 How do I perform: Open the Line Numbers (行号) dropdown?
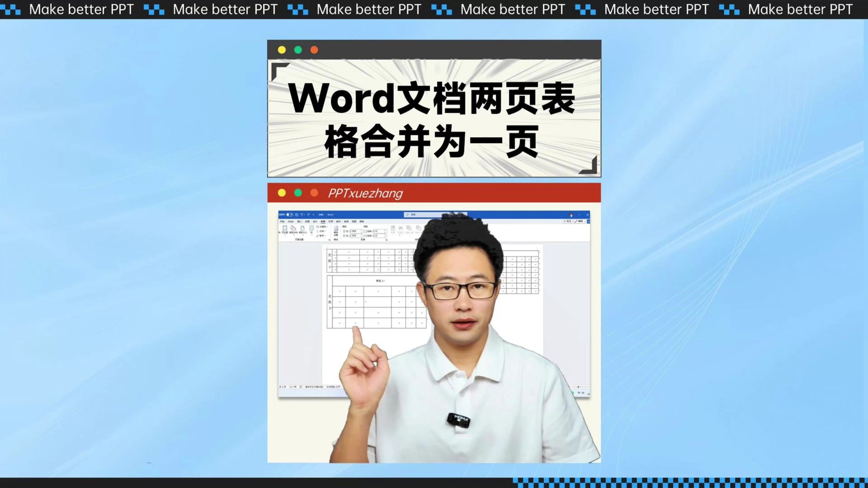pos(321,232)
